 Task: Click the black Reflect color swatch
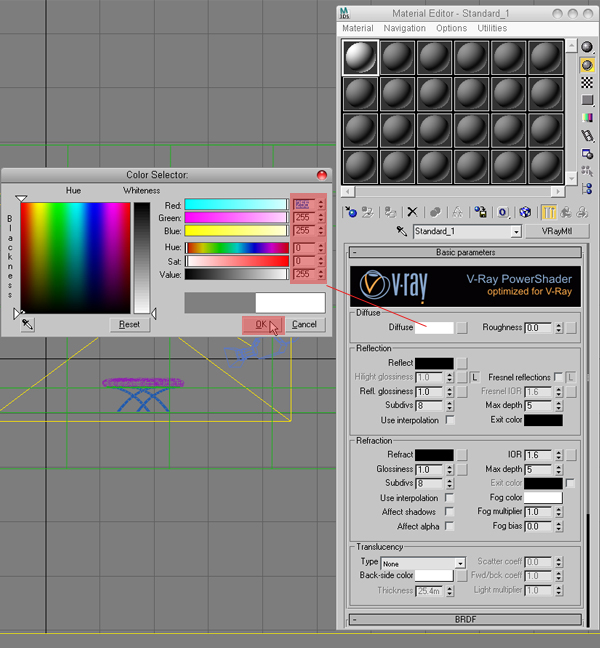pyautogui.click(x=434, y=363)
